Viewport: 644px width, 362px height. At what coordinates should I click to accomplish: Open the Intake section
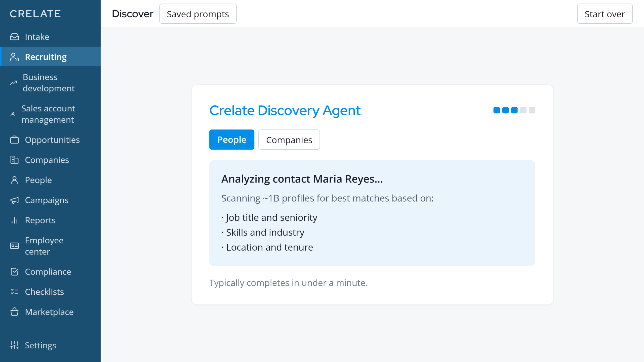[x=50, y=37]
